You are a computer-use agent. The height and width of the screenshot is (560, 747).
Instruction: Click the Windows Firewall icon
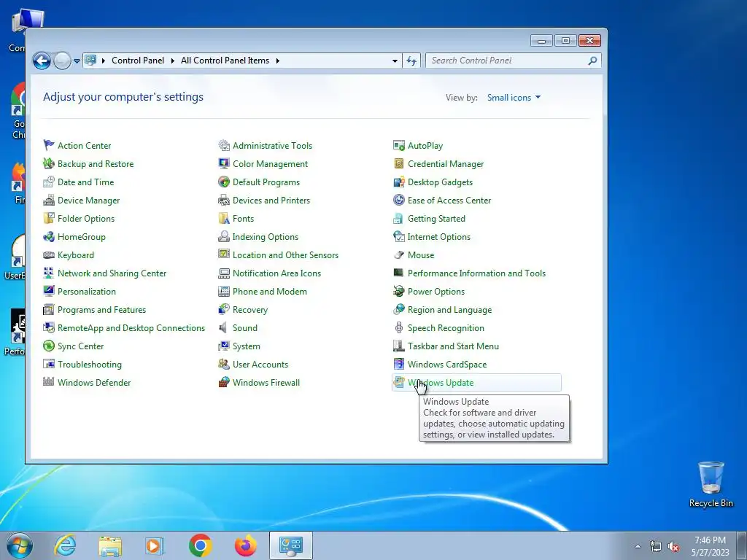224,382
